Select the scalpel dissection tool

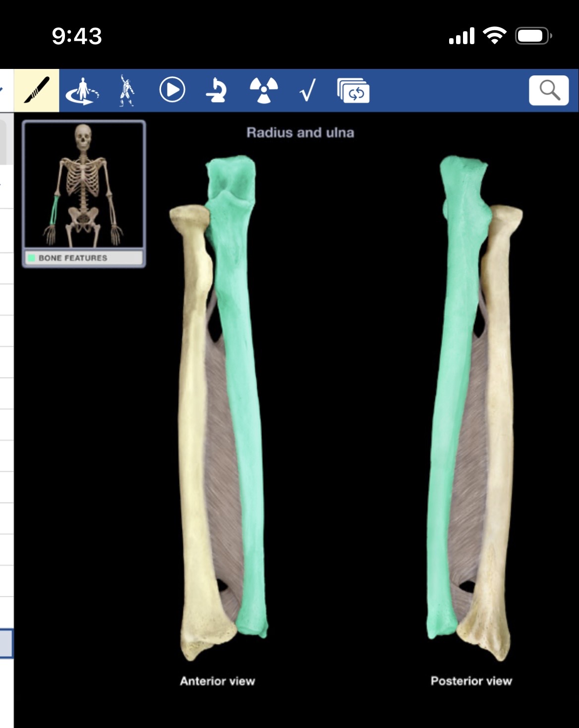[x=37, y=90]
